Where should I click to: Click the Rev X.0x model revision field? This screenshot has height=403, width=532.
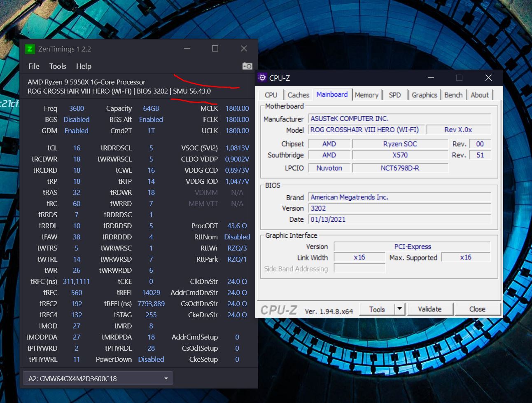pos(458,130)
